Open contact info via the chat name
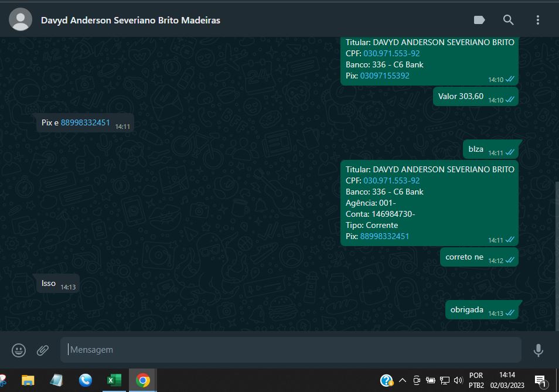The width and height of the screenshot is (559, 392). (131, 20)
